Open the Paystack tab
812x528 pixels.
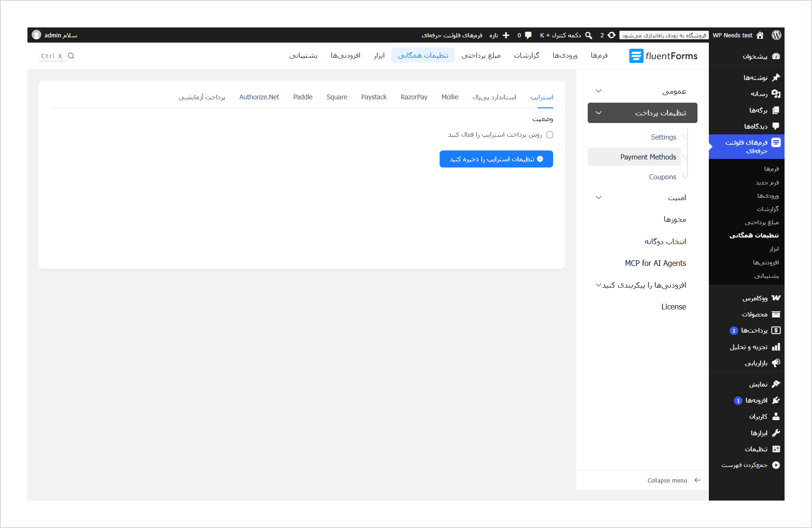point(374,97)
